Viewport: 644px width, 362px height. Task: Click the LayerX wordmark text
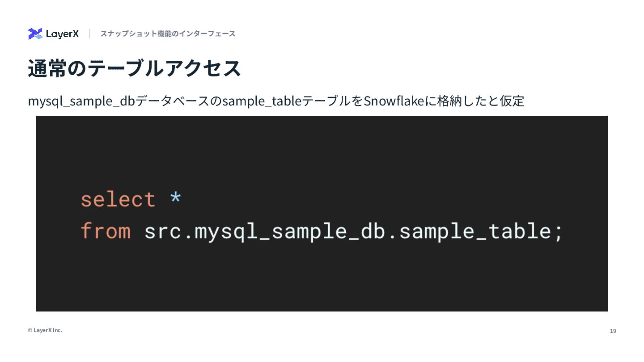point(63,34)
